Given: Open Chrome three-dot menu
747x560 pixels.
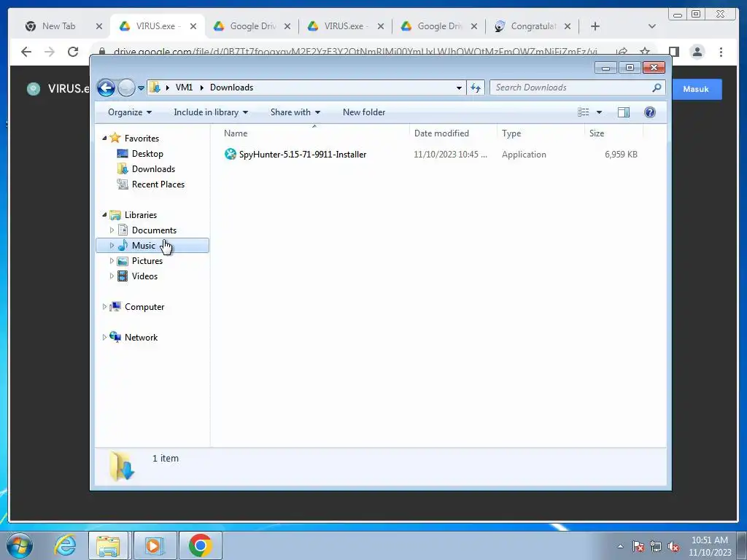Looking at the screenshot, I should click(x=721, y=52).
